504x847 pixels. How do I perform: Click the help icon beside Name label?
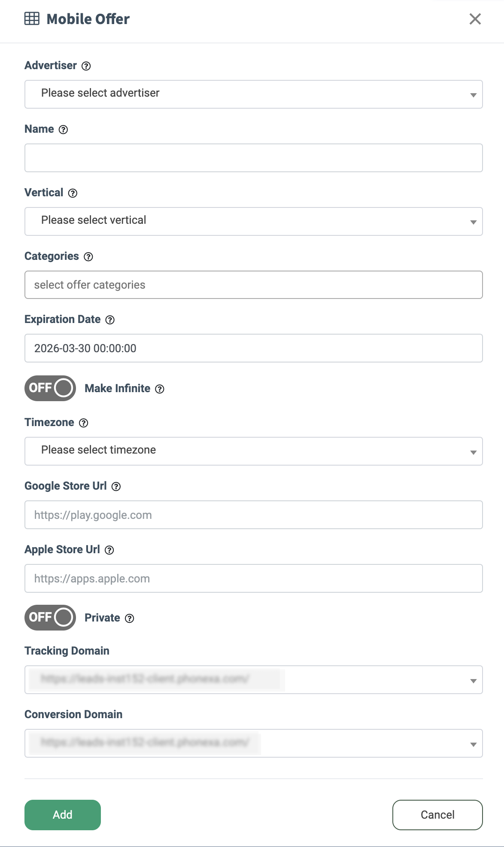point(64,130)
